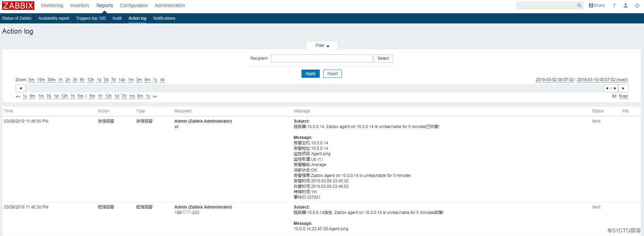Open the user profile icon

(x=626, y=5)
